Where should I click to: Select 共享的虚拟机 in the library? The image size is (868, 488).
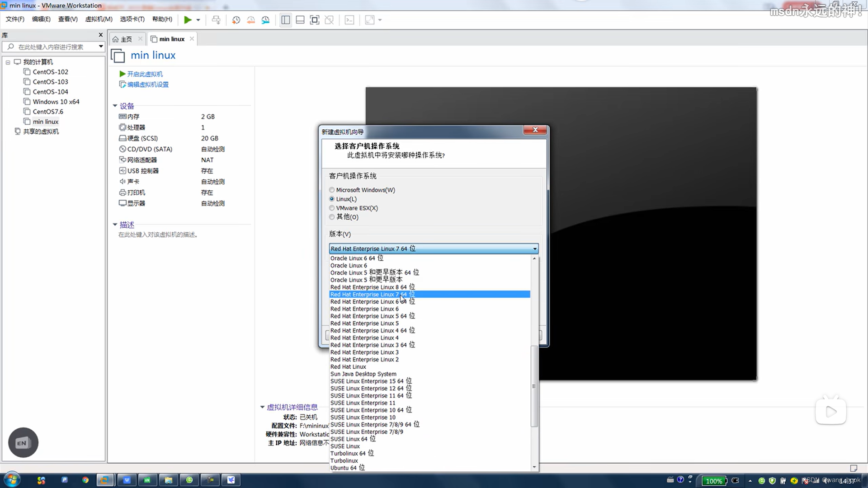(41, 131)
